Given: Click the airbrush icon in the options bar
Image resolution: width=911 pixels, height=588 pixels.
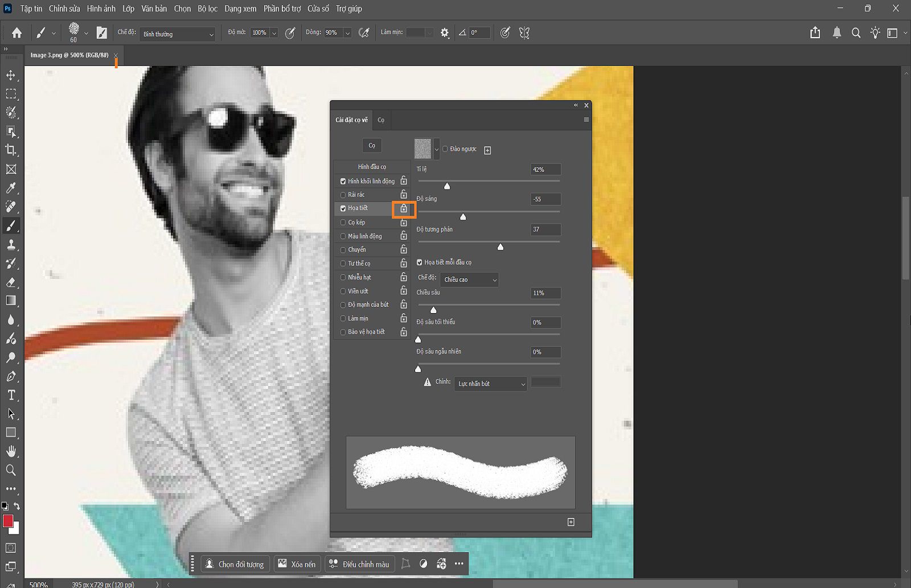Looking at the screenshot, I should point(364,32).
